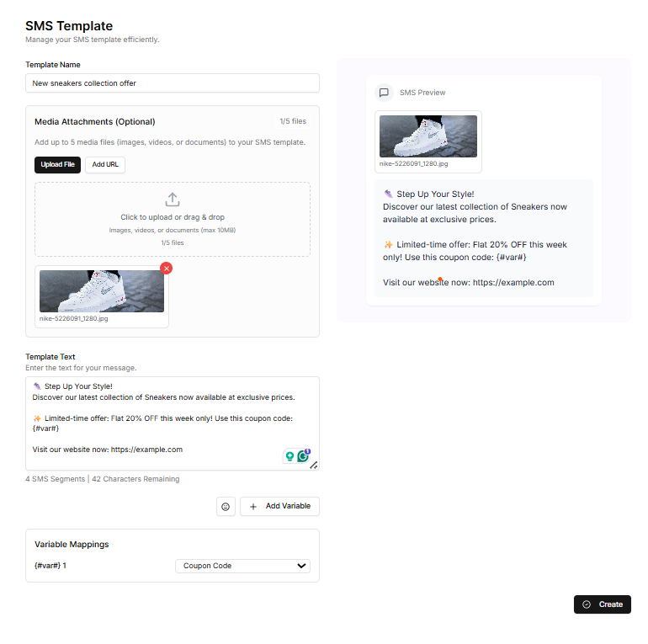Remove the attached sneaker image

[166, 268]
